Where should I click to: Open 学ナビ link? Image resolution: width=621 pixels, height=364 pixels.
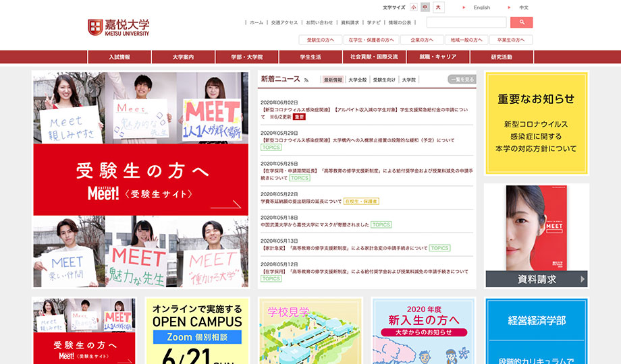click(x=373, y=22)
